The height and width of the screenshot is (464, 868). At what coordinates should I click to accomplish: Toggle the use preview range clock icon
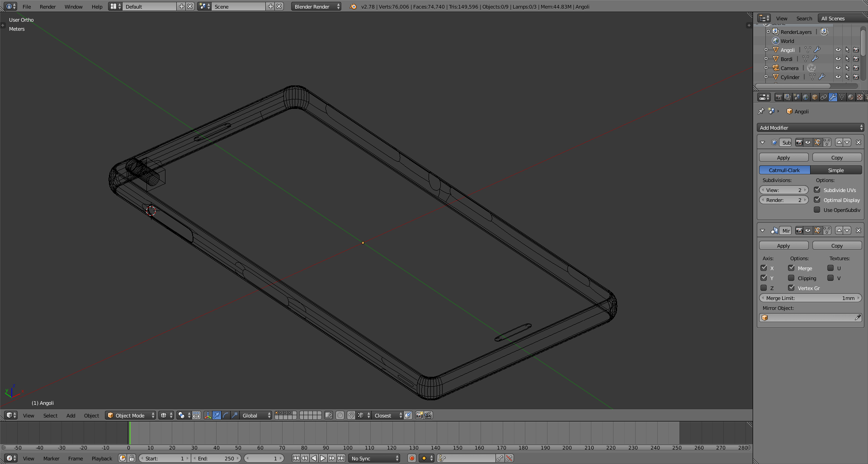tap(123, 458)
